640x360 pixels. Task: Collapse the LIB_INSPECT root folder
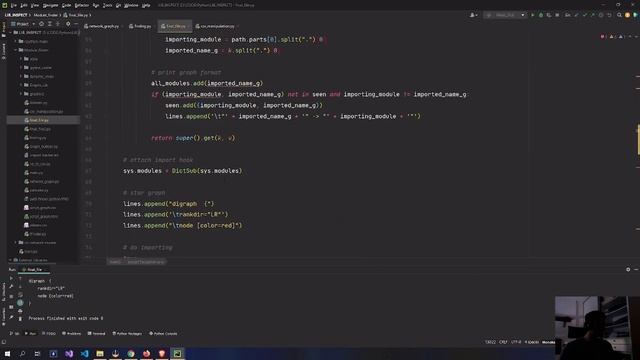pyautogui.click(x=11, y=32)
